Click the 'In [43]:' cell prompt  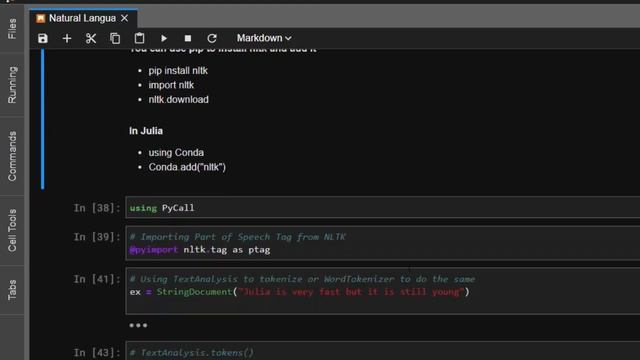click(x=97, y=352)
